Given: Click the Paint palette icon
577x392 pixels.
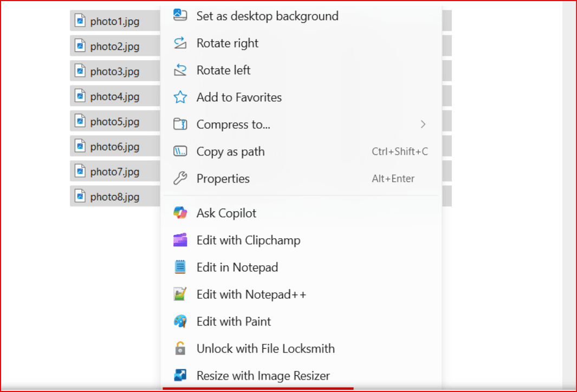Looking at the screenshot, I should pyautogui.click(x=180, y=322).
